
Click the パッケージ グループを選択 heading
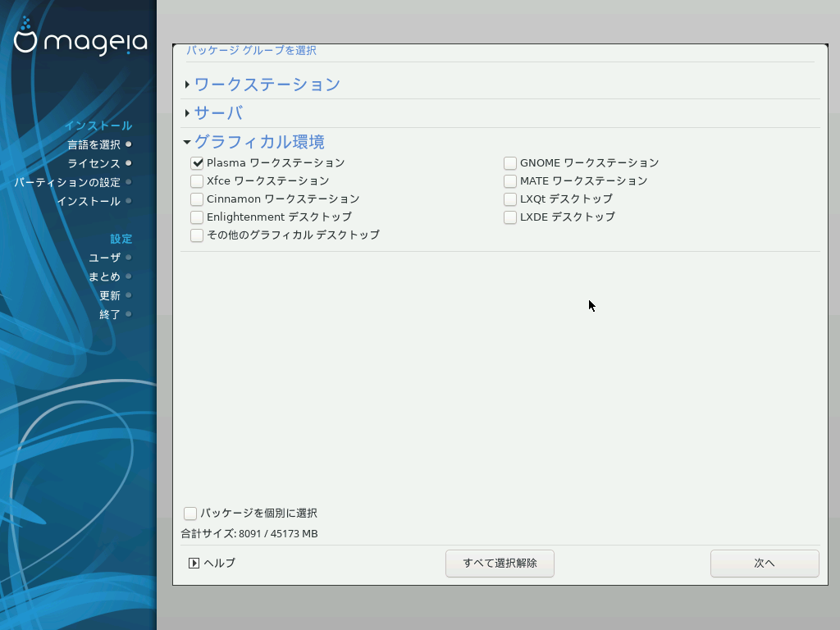[x=251, y=50]
